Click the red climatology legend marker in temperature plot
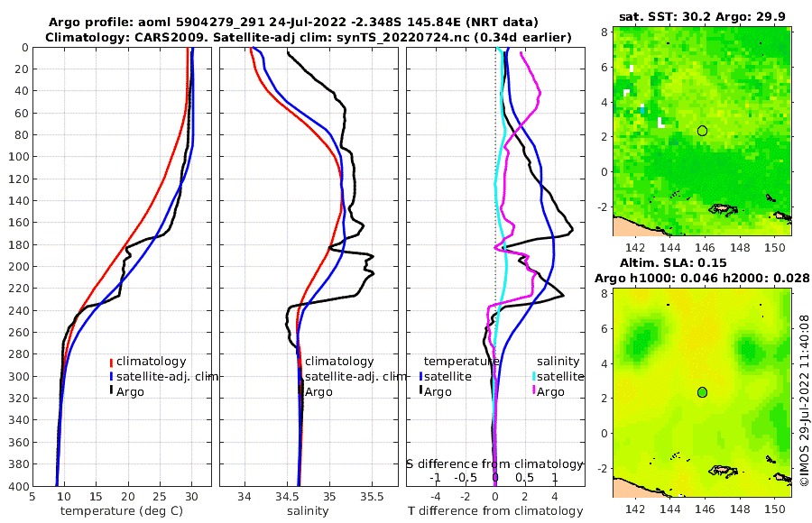812x523 pixels. pos(111,362)
